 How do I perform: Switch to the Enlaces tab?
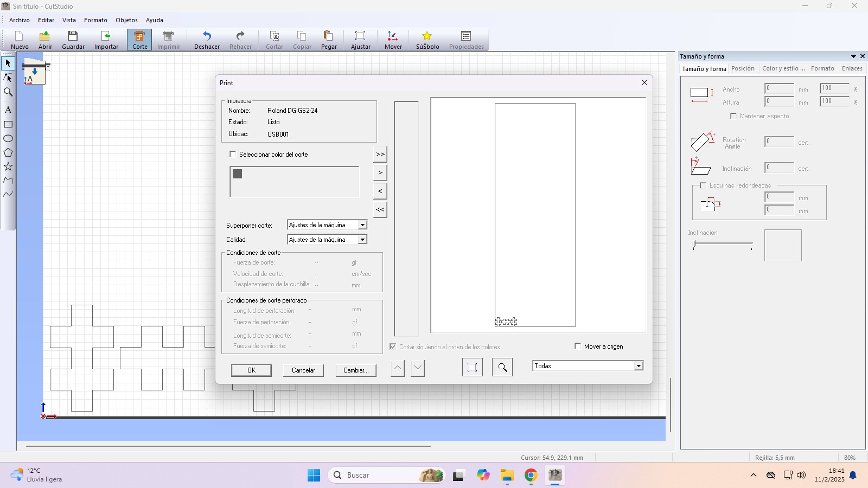coord(852,68)
